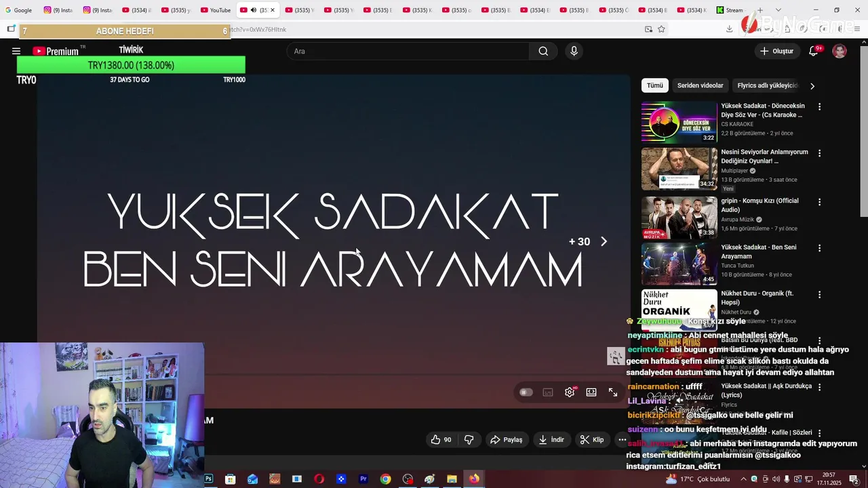Select the Tümü filter chip

click(x=654, y=85)
